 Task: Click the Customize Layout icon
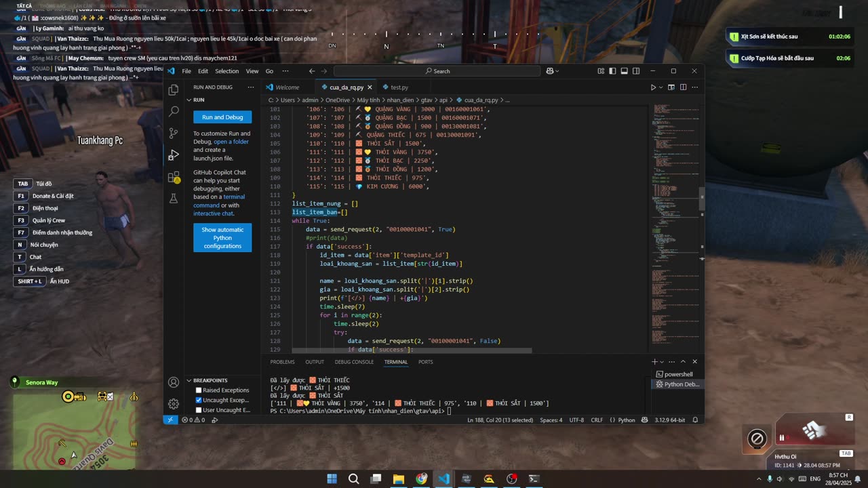601,71
